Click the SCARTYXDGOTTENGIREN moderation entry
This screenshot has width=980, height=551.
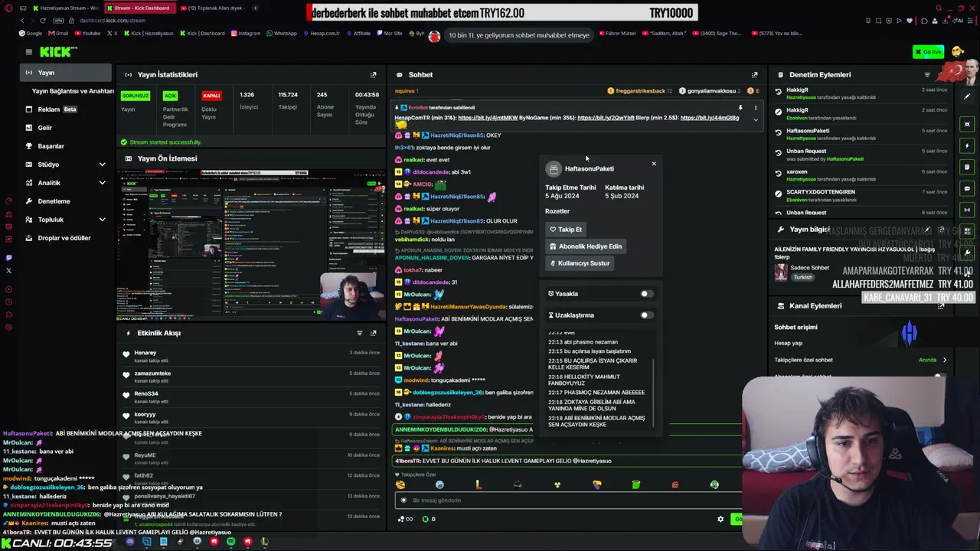click(861, 196)
